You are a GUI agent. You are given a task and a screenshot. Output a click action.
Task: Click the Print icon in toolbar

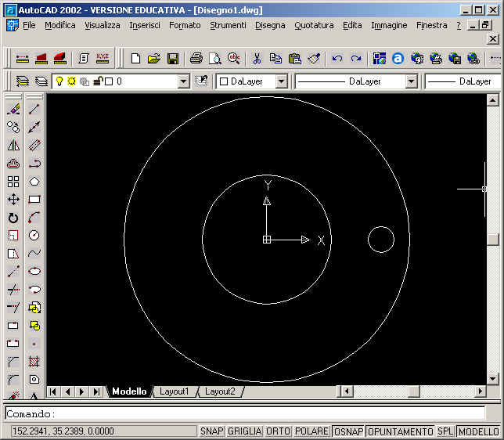click(x=196, y=59)
